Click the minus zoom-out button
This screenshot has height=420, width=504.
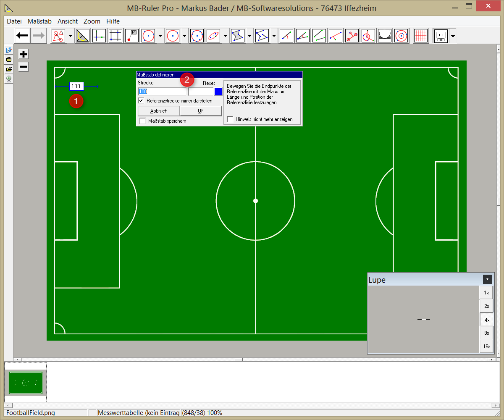[24, 67]
